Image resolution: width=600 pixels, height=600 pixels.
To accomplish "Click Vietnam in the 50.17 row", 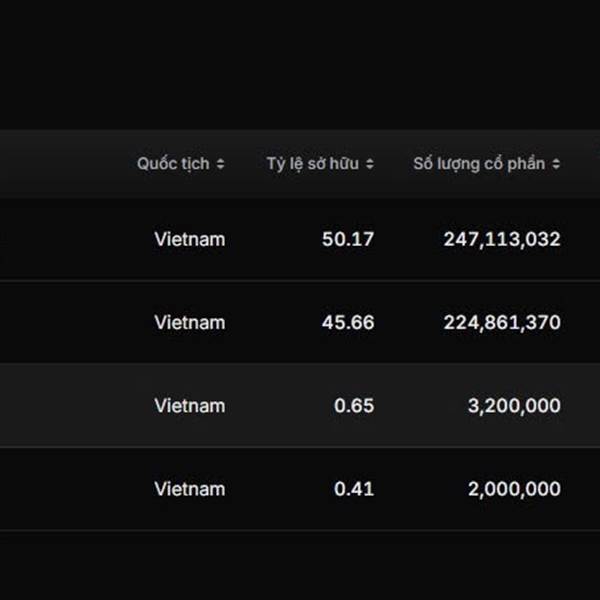I will tap(190, 240).
